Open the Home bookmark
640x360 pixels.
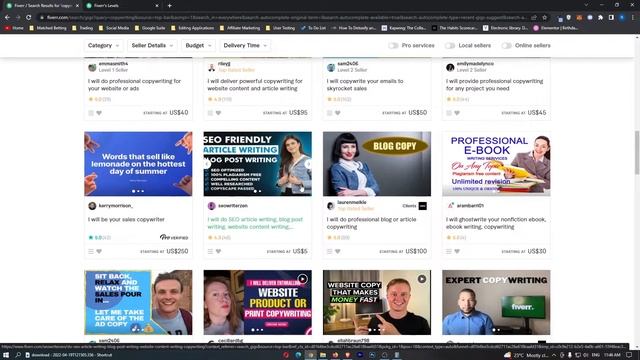click(x=14, y=28)
